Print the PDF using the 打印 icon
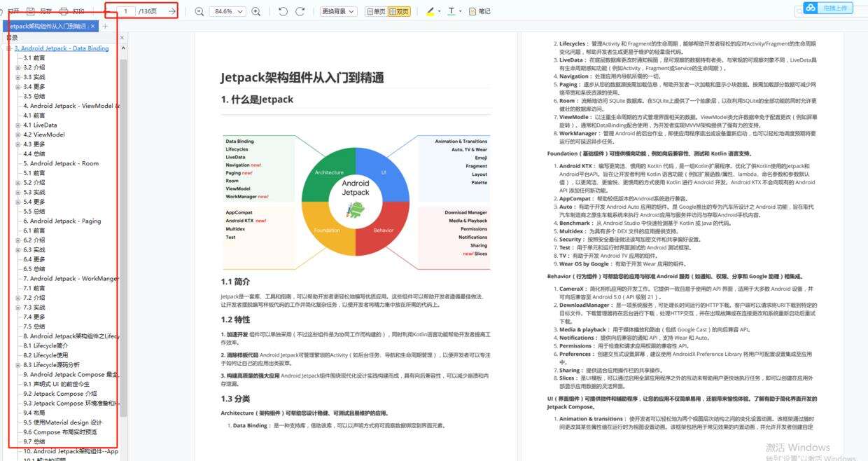Image resolution: width=868 pixels, height=461 pixels. 70,10
